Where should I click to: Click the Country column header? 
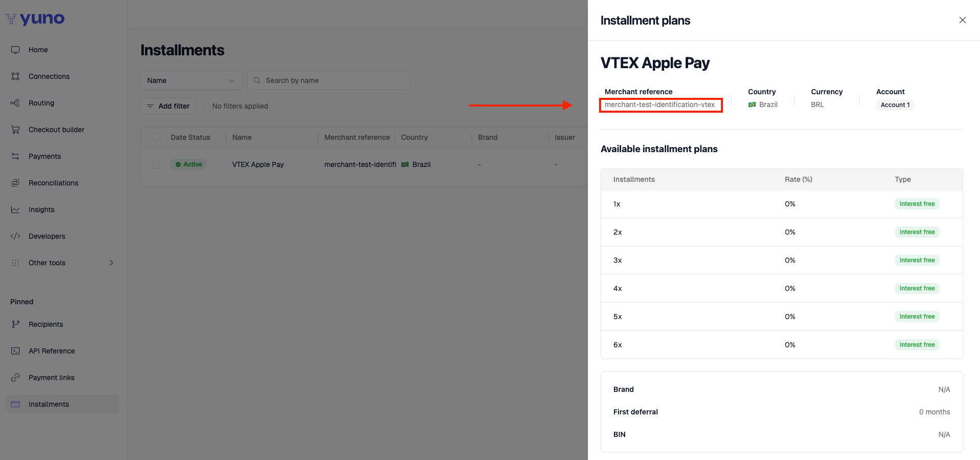(414, 137)
